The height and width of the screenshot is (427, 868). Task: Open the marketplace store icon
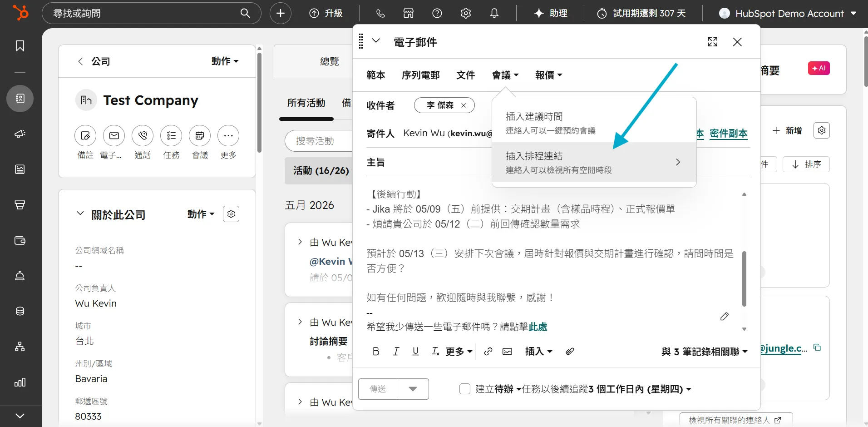409,13
